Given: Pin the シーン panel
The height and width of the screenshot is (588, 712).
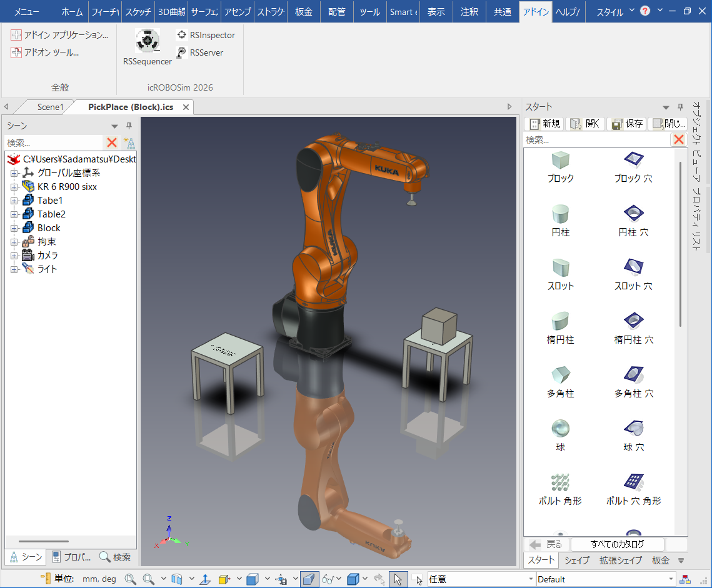Looking at the screenshot, I should (129, 126).
